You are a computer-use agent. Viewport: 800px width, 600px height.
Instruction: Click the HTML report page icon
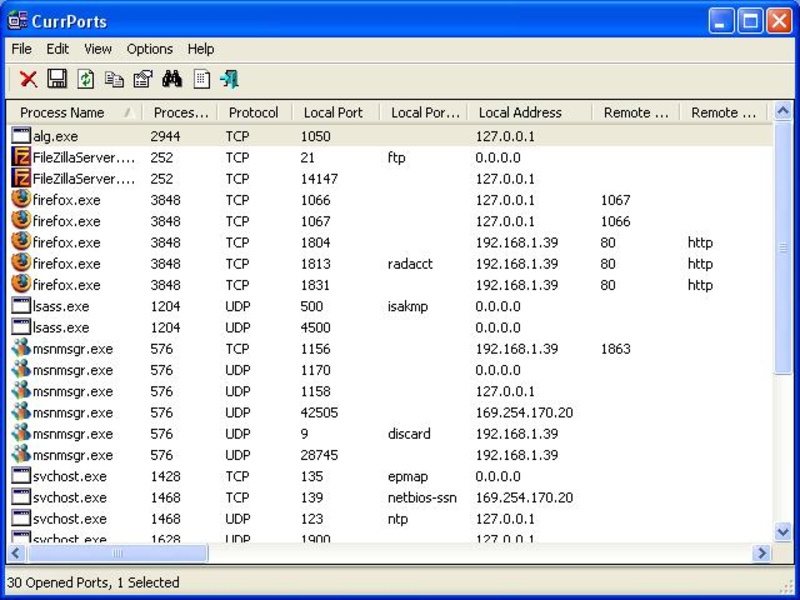(x=201, y=79)
